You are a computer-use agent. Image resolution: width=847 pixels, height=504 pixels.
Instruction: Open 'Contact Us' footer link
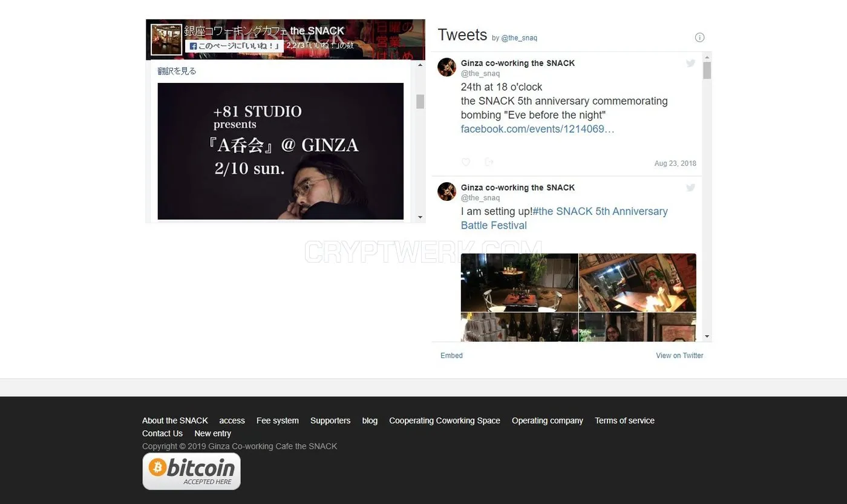click(162, 433)
